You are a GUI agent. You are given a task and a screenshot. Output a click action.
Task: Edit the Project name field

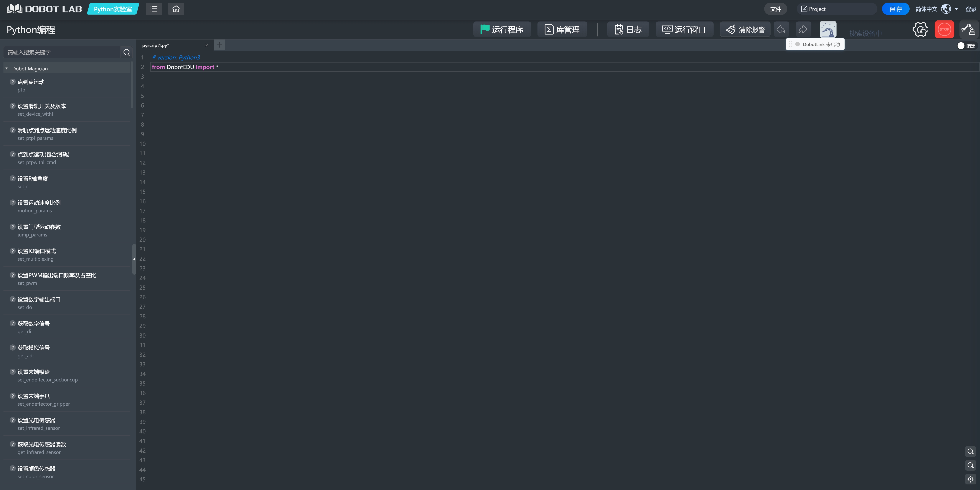(x=837, y=9)
